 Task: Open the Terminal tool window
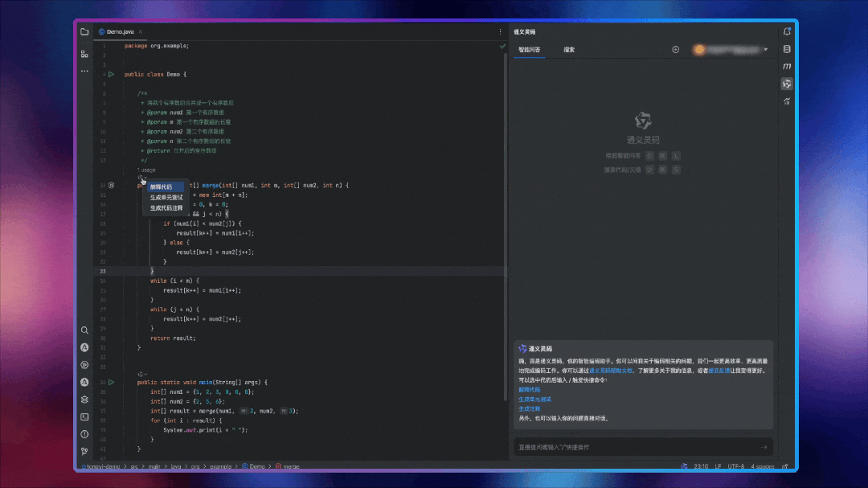click(x=84, y=416)
